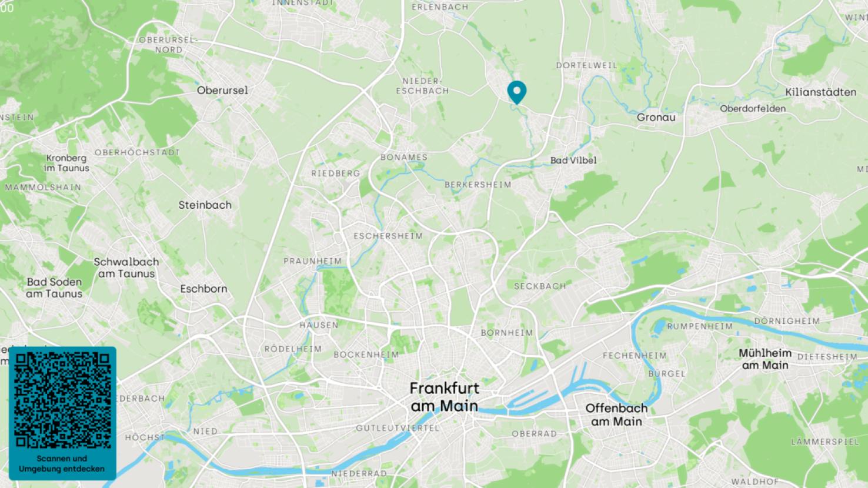Select the Offenbach am Main label
Viewport: 868px width, 488px height.
pos(616,415)
